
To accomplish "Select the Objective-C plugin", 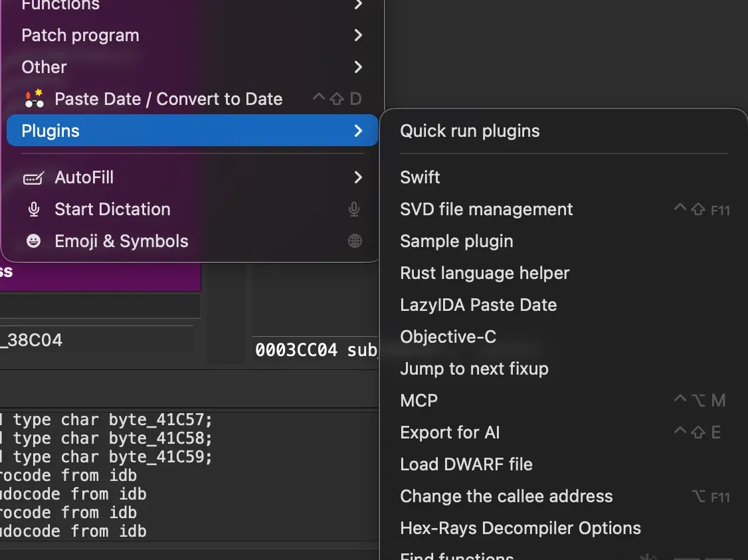I will pyautogui.click(x=564, y=337).
